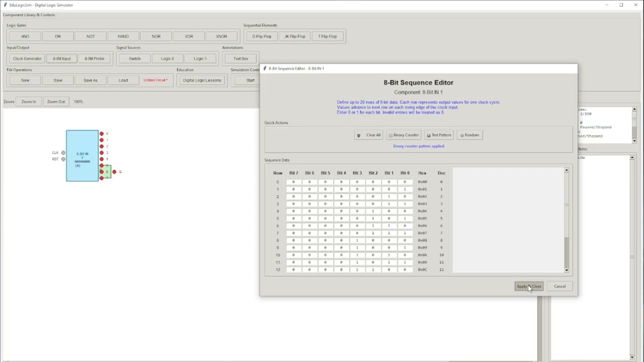
Task: Select the blue 8-Bit IN component body
Action: click(82, 156)
